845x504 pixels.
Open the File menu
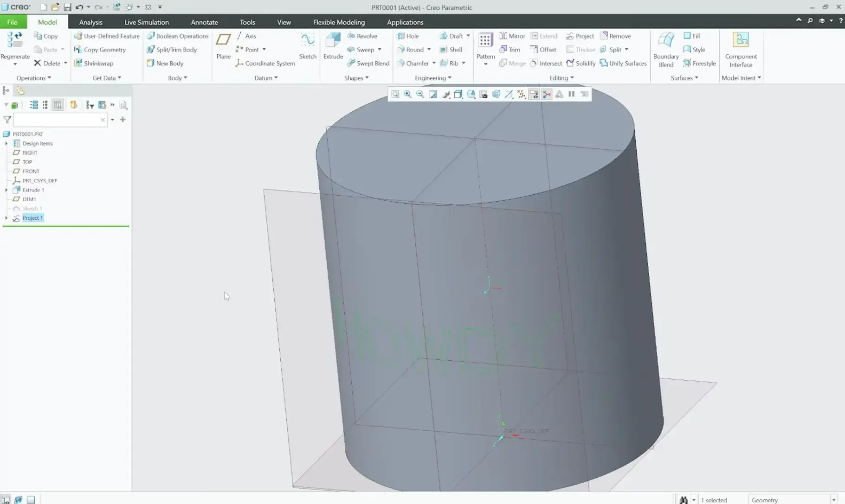pyautogui.click(x=13, y=22)
